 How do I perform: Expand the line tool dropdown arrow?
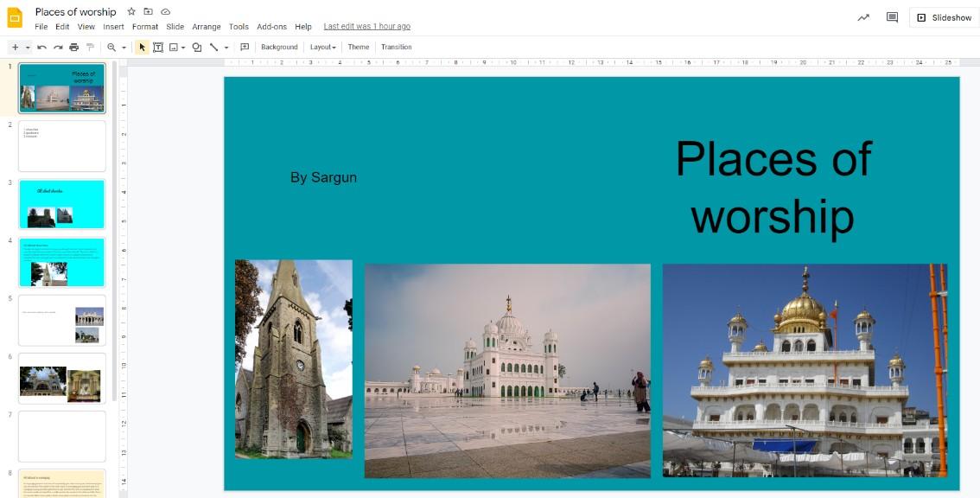pos(226,48)
